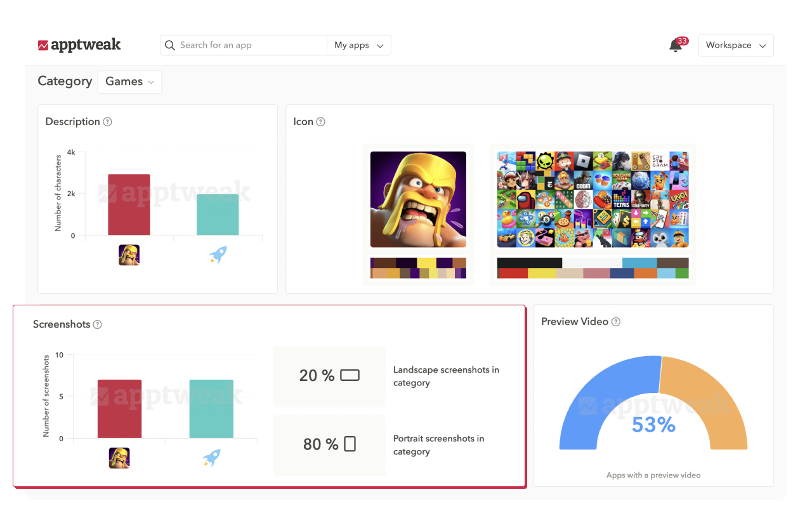Viewport: 812px width, 525px height.
Task: Click the CODM icon in the grid
Action: click(x=583, y=180)
